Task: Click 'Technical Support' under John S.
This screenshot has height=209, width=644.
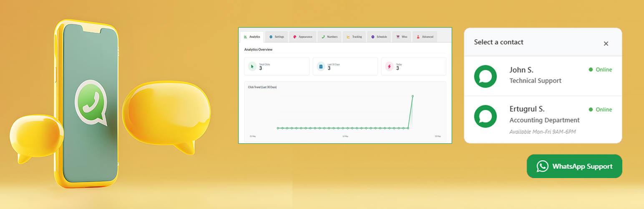Action: pyautogui.click(x=536, y=81)
